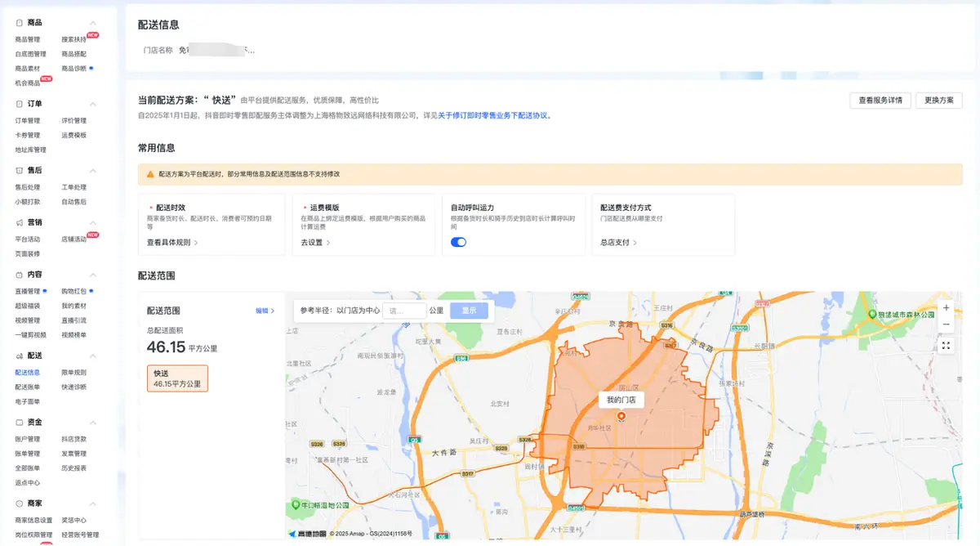Go to 平台活动 under 营销
Screen dimensions: 980x546
click(28, 239)
